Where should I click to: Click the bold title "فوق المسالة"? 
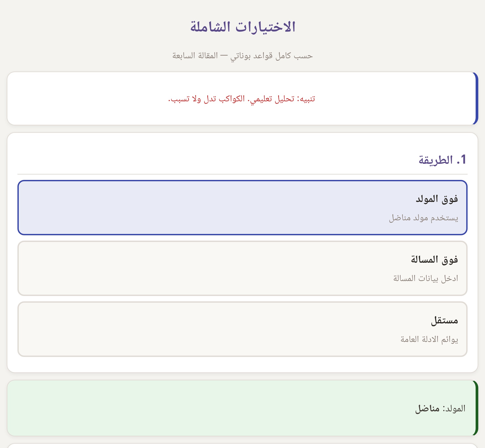434,260
